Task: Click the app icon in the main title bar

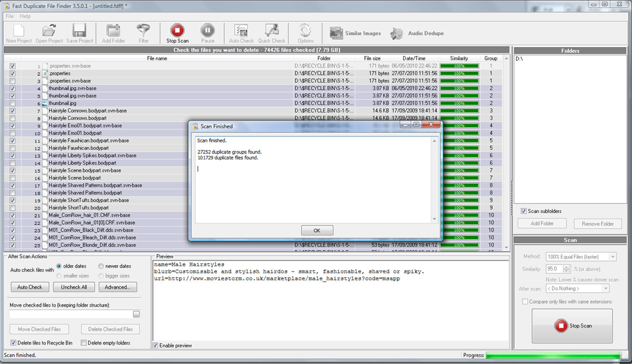Action: pyautogui.click(x=6, y=6)
